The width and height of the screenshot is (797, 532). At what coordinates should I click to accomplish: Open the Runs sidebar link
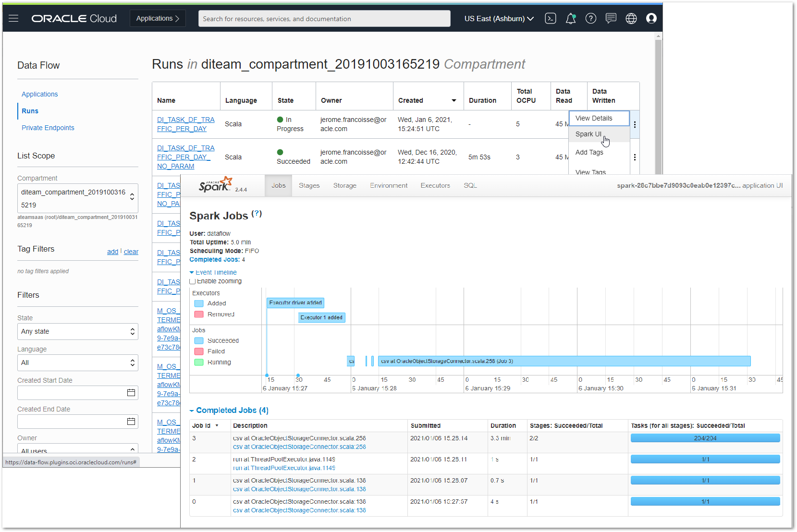click(x=30, y=111)
